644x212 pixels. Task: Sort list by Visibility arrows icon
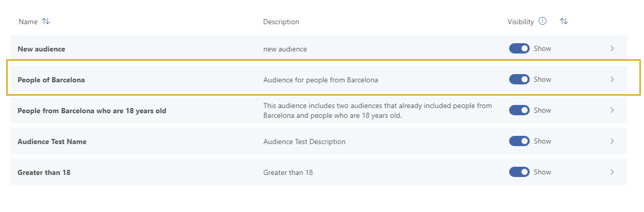tap(564, 21)
